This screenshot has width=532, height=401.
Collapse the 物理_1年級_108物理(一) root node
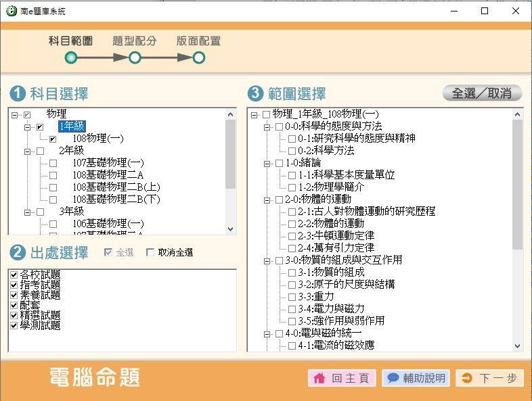click(x=254, y=115)
